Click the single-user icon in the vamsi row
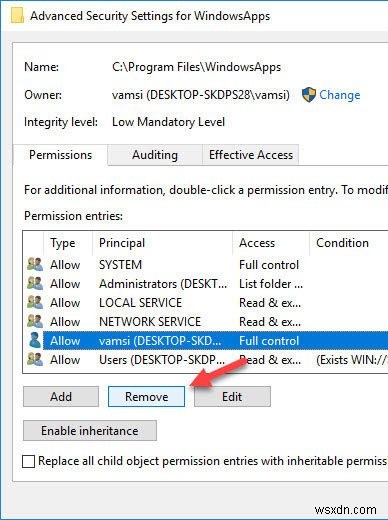This screenshot has width=388, height=520. [x=35, y=340]
